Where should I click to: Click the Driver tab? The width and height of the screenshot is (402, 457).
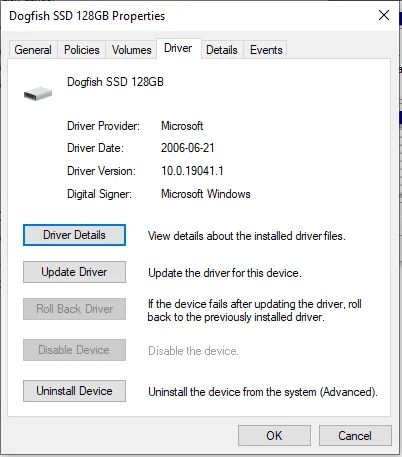pyautogui.click(x=178, y=49)
